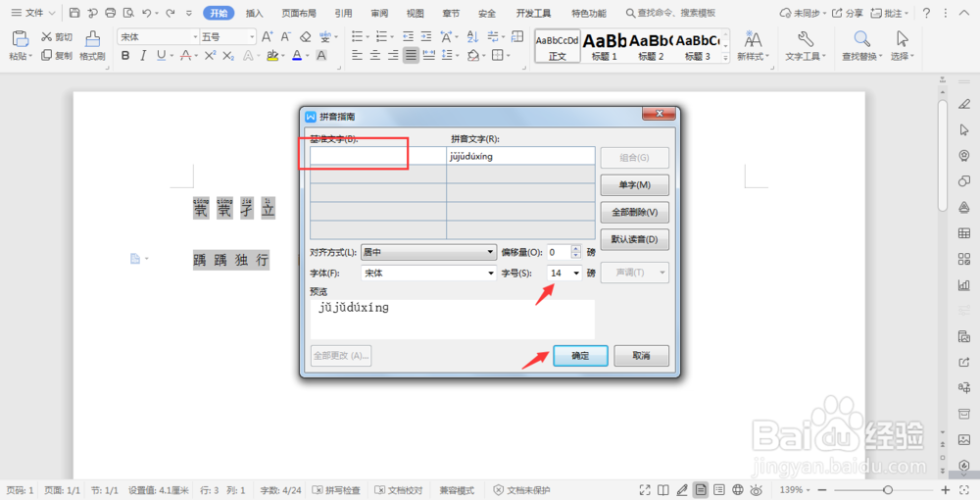
Task: Click the bulleted list icon
Action: (x=357, y=37)
